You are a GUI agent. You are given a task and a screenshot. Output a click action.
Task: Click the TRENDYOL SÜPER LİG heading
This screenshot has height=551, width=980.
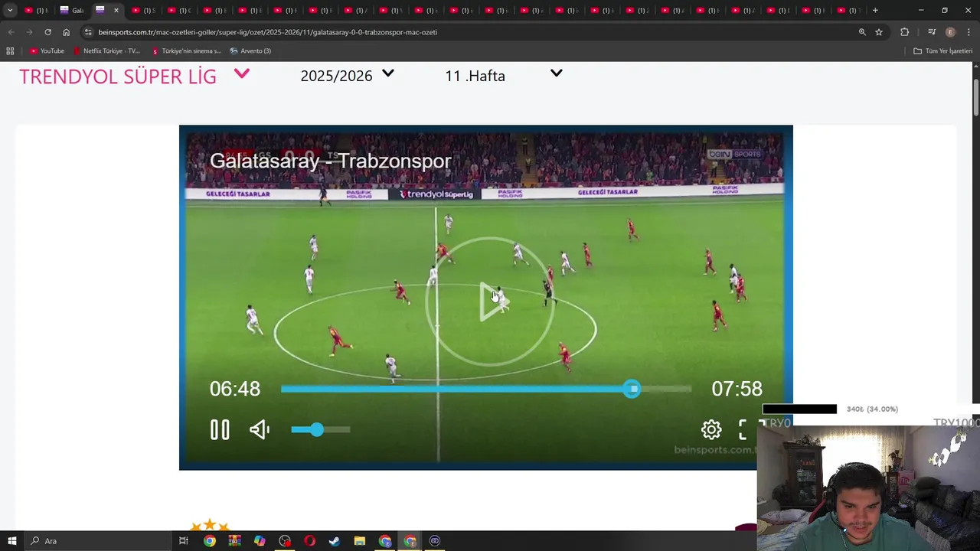118,77
